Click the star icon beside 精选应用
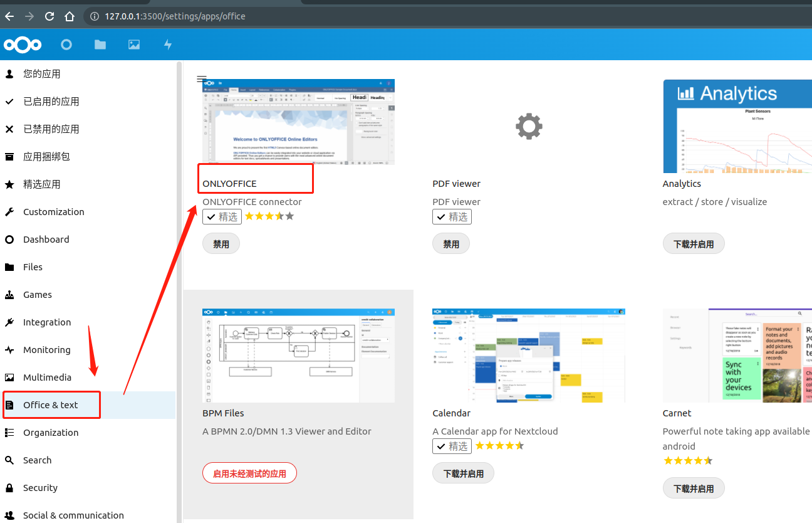The height and width of the screenshot is (523, 812). click(9, 184)
